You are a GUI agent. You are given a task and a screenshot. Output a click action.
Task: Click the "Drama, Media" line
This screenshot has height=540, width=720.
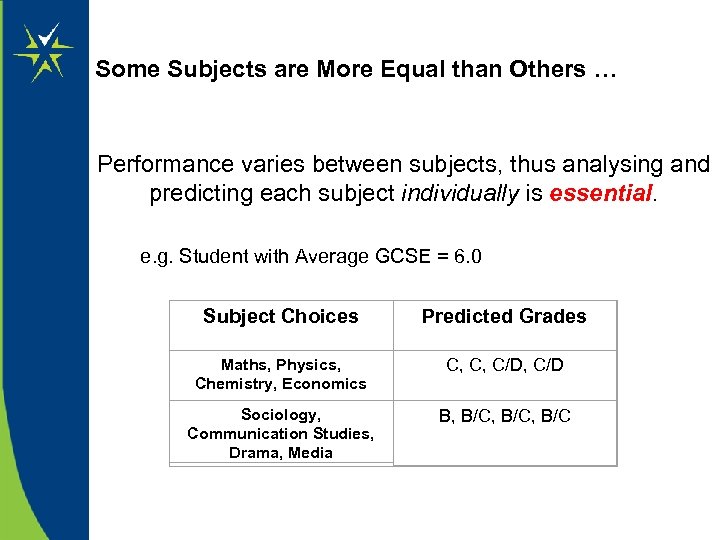[x=280, y=452]
